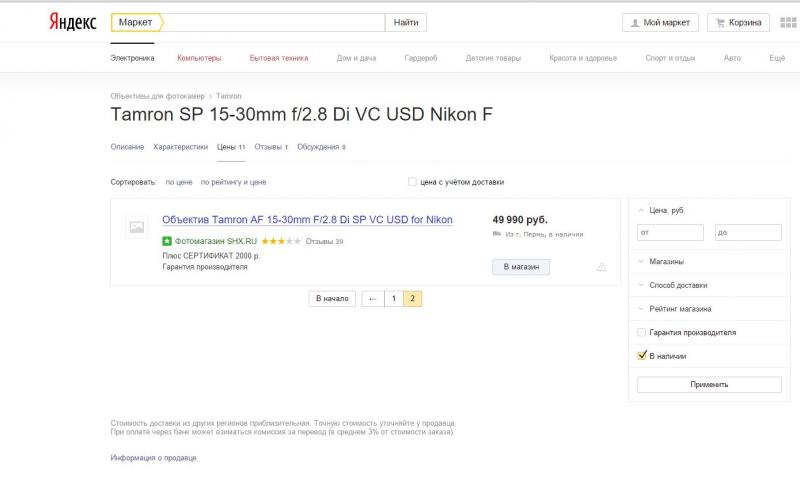Open the Отзывы 39 shop reviews
This screenshot has height=484, width=800.
point(324,241)
